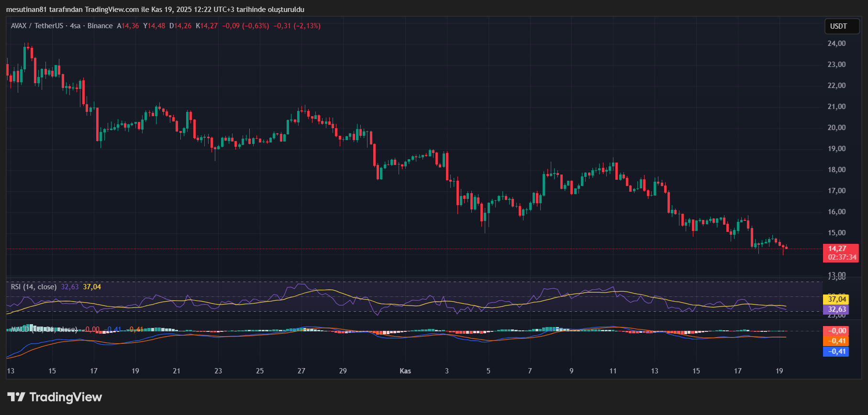
Task: Click the 02:37:34 candle countdown timer
Action: [x=842, y=257]
